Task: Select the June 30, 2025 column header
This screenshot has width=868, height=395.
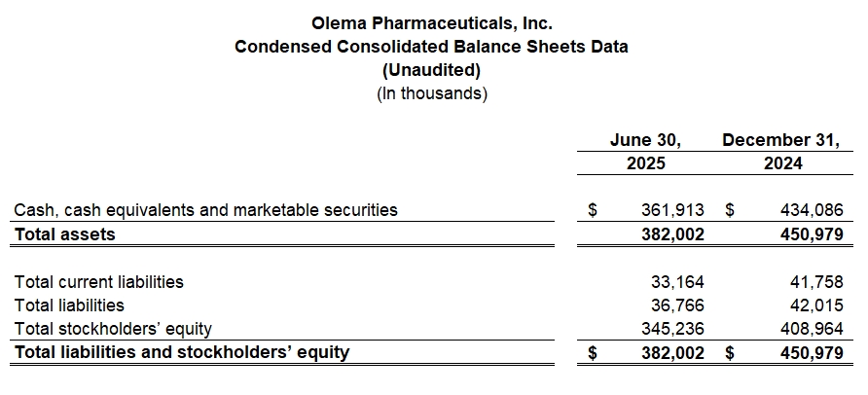Action: coord(645,152)
